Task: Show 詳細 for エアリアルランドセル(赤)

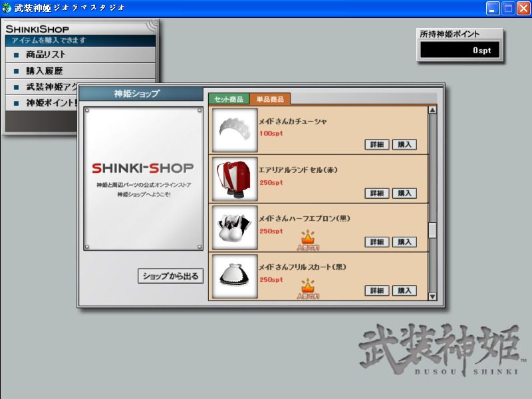Action: click(377, 194)
